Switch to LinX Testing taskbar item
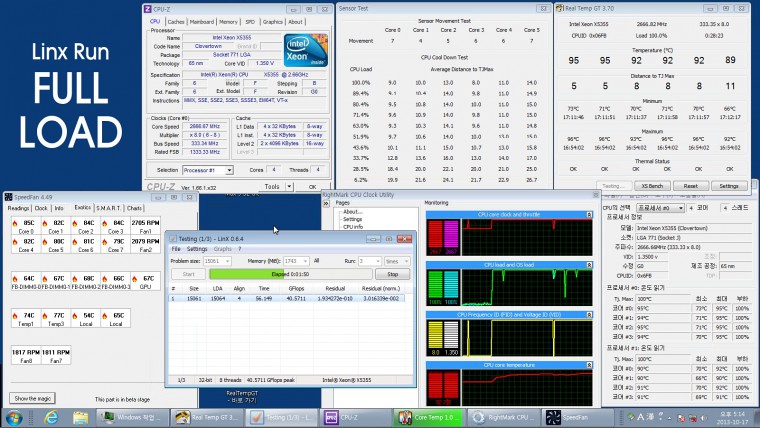This screenshot has width=760, height=428. click(282, 417)
